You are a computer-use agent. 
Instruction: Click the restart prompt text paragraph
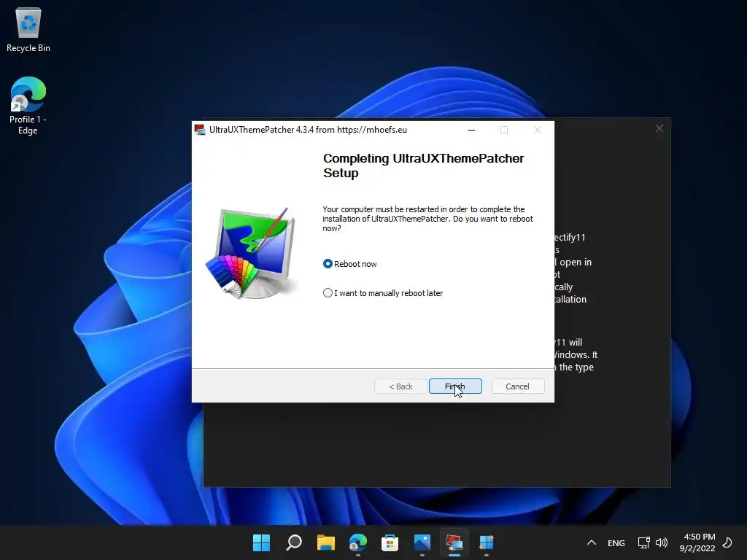427,219
